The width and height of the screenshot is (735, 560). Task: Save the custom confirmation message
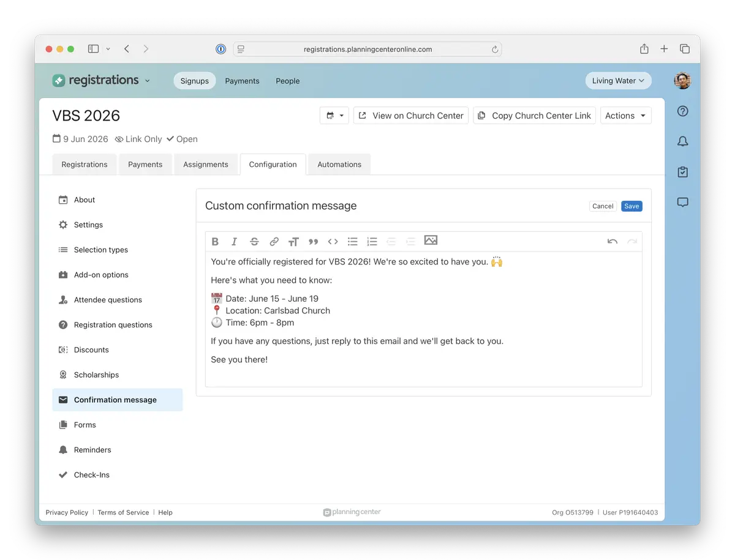[631, 206]
